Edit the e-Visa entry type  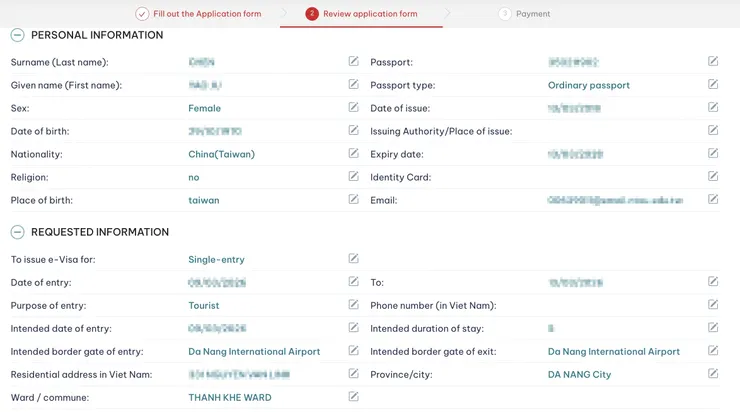(353, 259)
